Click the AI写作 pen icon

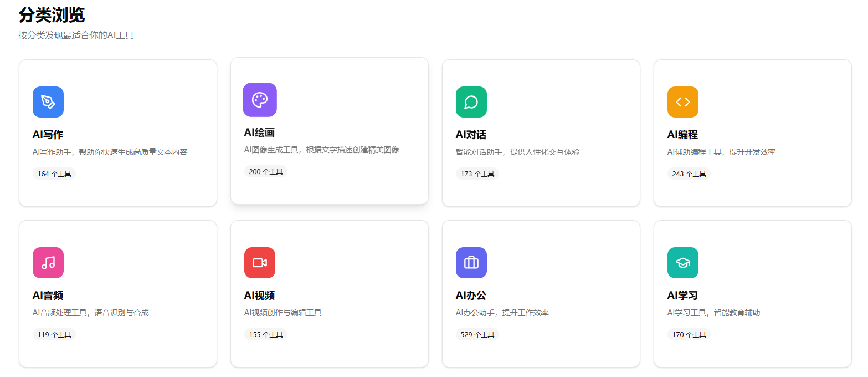click(x=48, y=102)
